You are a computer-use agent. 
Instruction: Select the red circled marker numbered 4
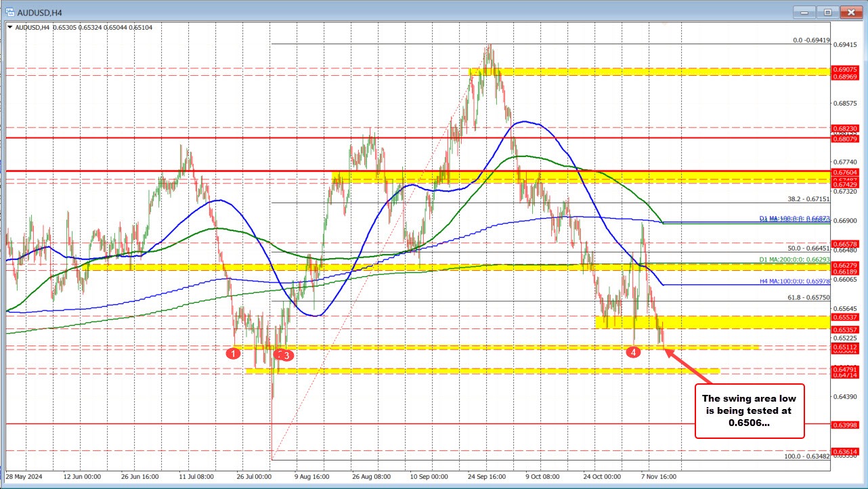(634, 352)
